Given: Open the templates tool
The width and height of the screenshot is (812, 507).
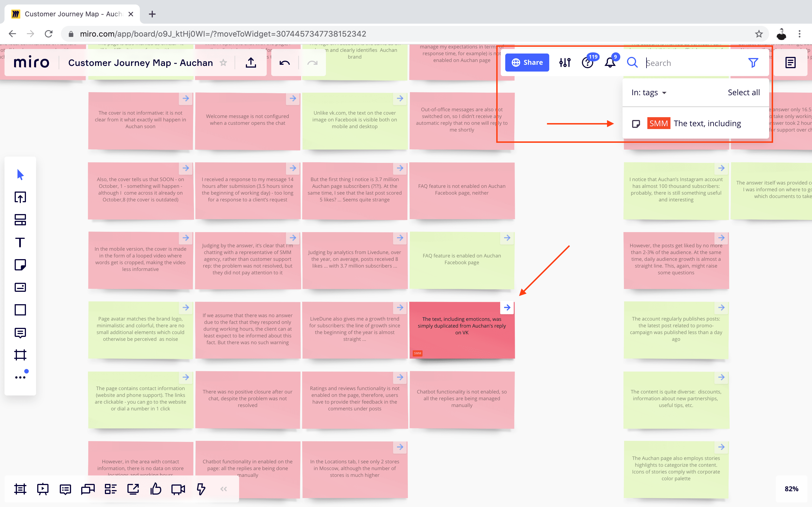Looking at the screenshot, I should [20, 220].
